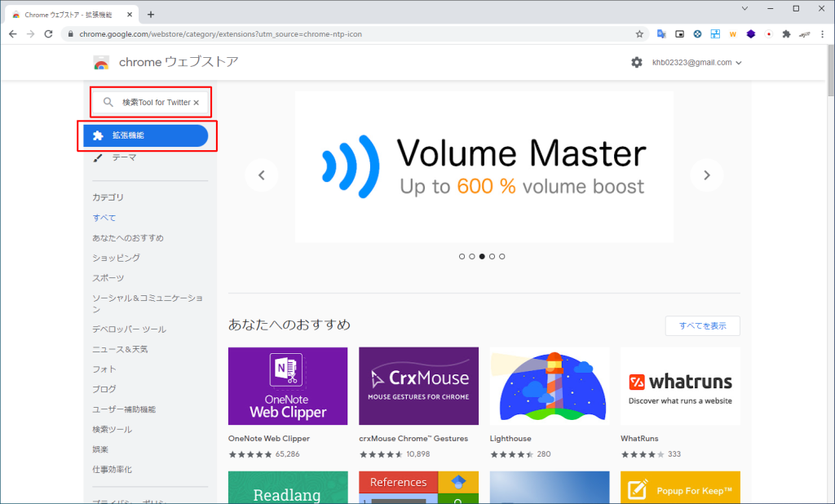Open the Readlang extension thumbnail
835x504 pixels.
coord(288,488)
